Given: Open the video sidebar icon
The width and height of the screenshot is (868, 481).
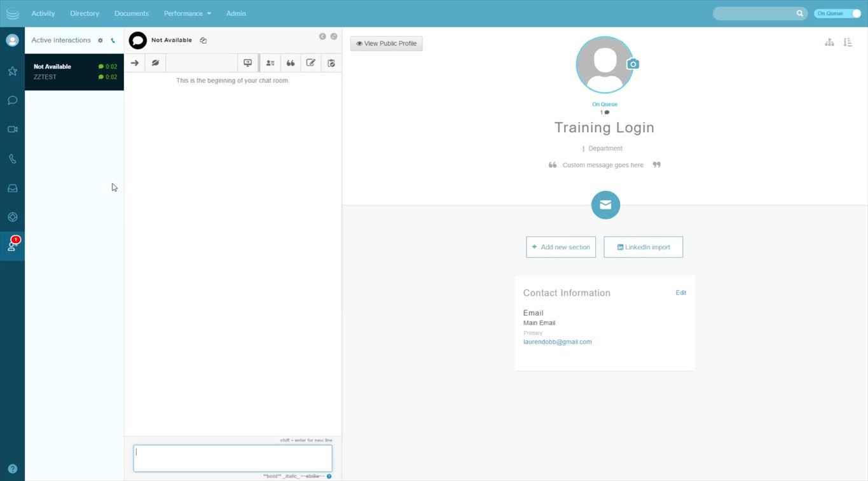Looking at the screenshot, I should click(12, 129).
